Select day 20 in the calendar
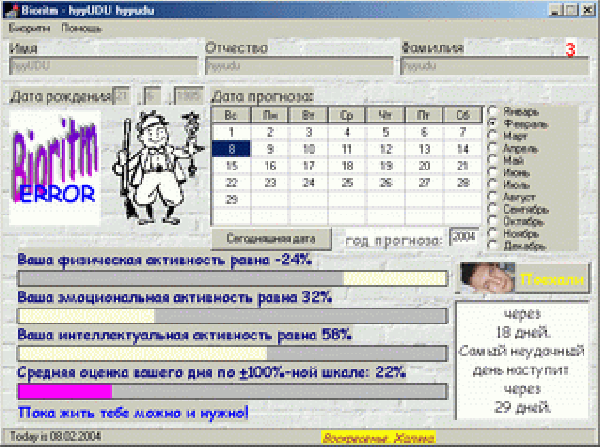 [424, 166]
